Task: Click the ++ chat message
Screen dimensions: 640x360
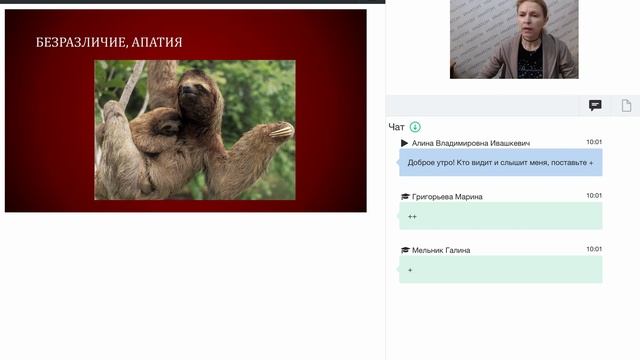Action: [500, 216]
